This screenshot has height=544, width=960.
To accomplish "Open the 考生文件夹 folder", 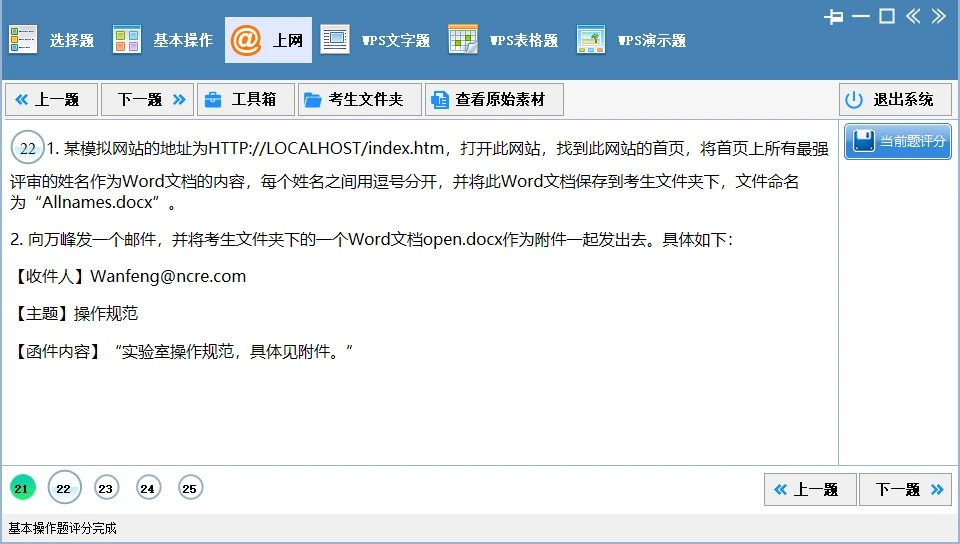I will click(x=357, y=100).
